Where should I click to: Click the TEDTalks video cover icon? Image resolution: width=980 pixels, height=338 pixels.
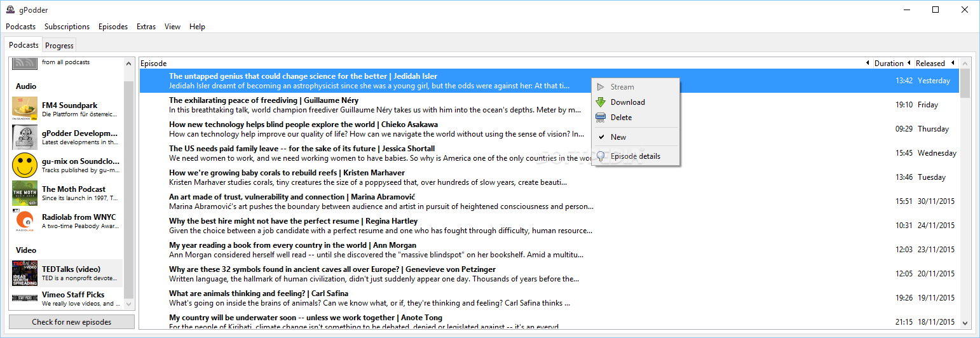pyautogui.click(x=25, y=273)
